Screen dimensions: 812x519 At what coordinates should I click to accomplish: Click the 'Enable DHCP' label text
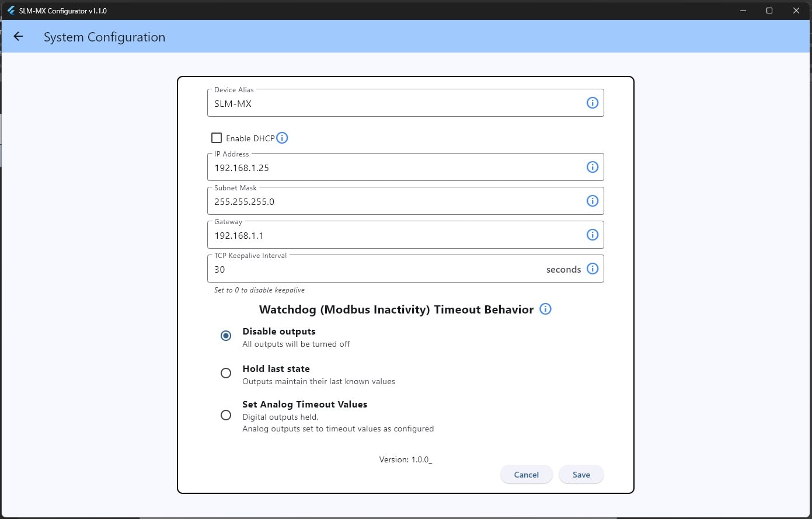point(250,138)
